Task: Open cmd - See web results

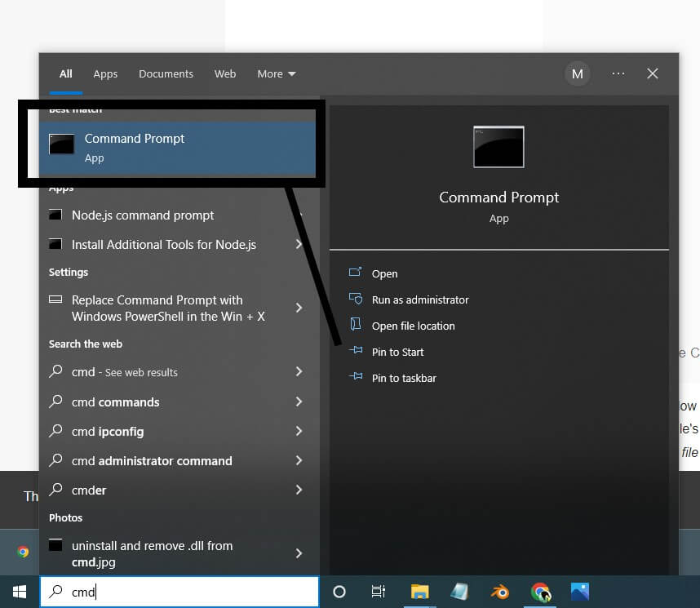Action: pos(125,372)
